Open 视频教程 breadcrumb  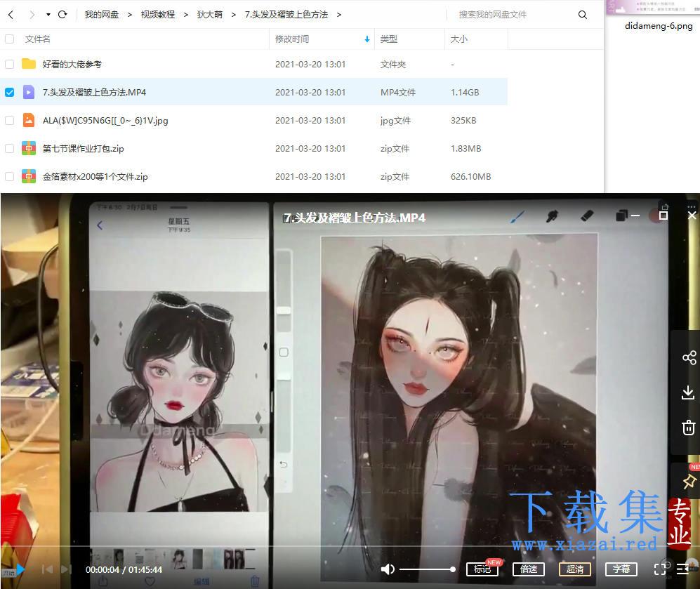point(158,15)
